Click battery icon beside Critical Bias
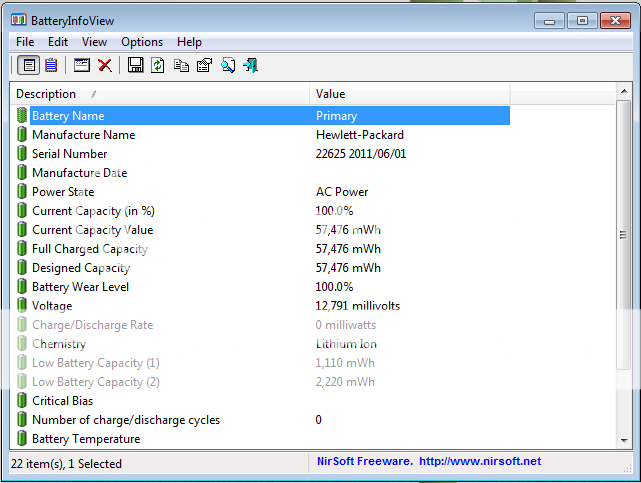 22,400
